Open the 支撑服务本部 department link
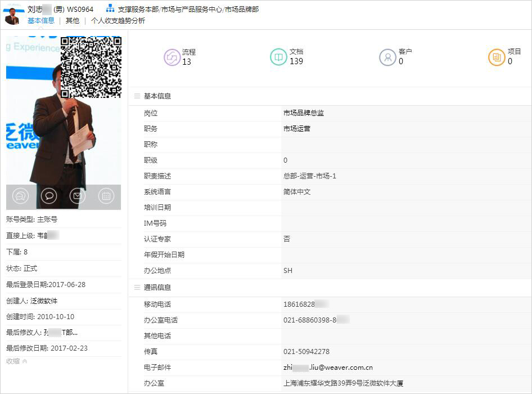The image size is (532, 394). (x=138, y=10)
